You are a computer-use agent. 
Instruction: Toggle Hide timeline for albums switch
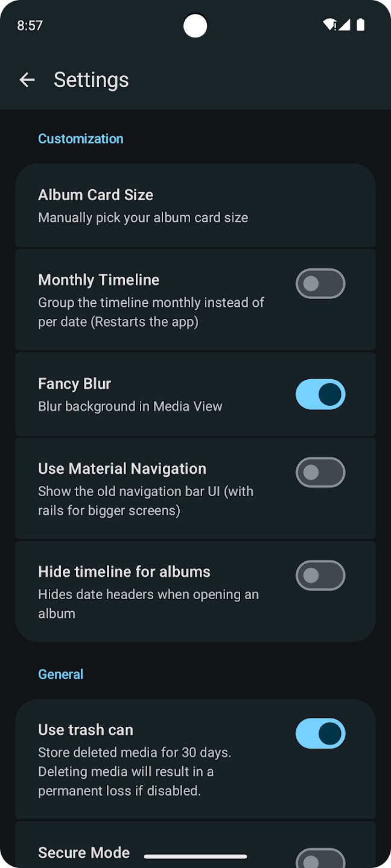click(x=320, y=576)
